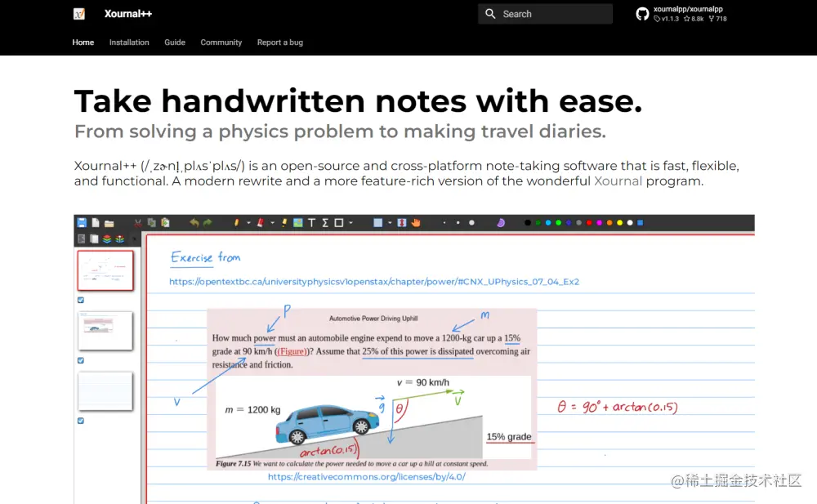Select the Vertical Space tool
This screenshot has width=817, height=504.
point(402,222)
